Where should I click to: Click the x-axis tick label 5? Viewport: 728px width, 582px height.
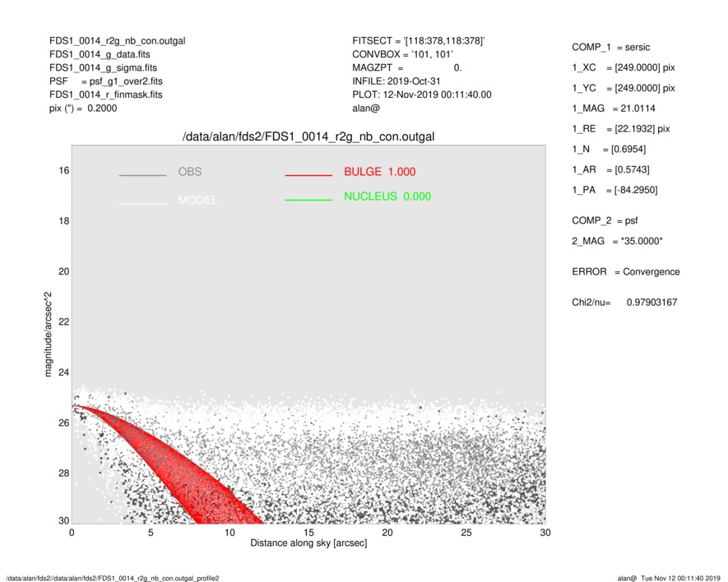coord(151,533)
